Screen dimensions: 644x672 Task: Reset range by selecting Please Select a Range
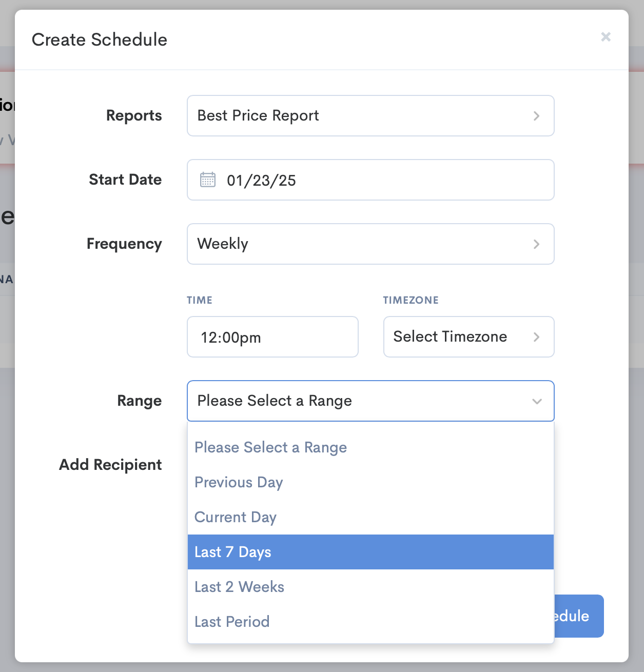click(270, 447)
